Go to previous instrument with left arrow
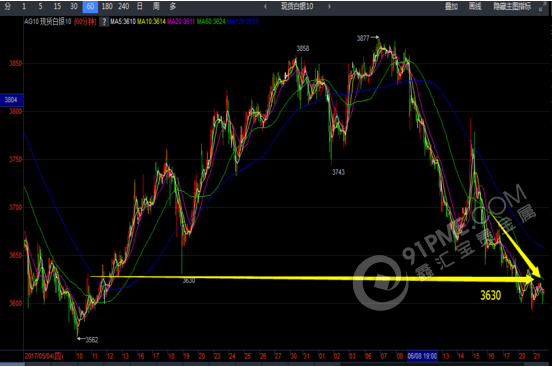The width and height of the screenshot is (554, 367). tap(265, 6)
